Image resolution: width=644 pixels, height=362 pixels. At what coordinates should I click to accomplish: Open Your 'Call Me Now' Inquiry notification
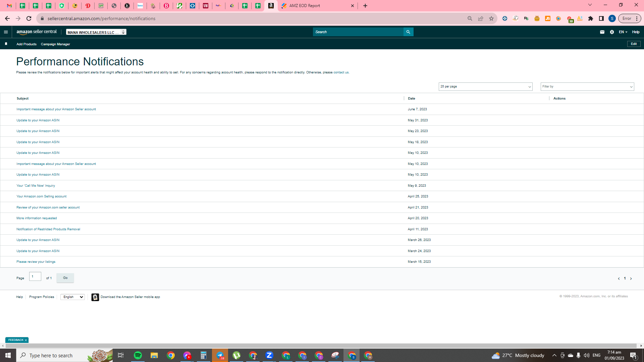click(x=36, y=186)
